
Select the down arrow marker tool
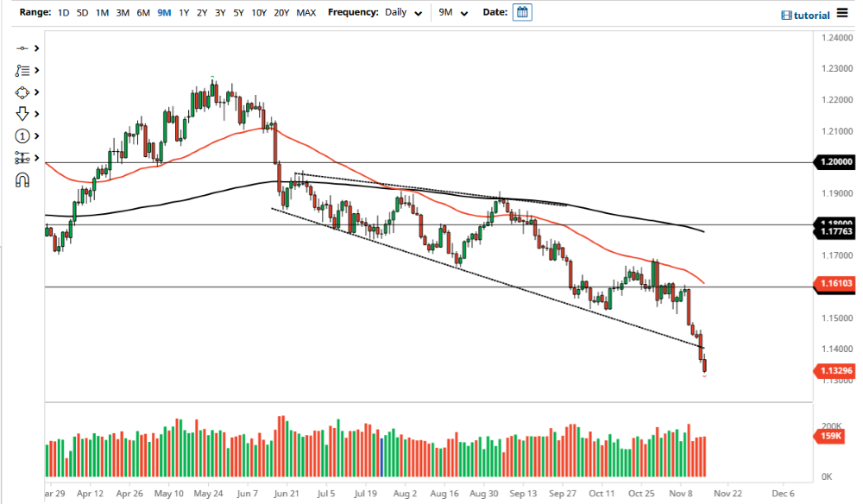22,114
